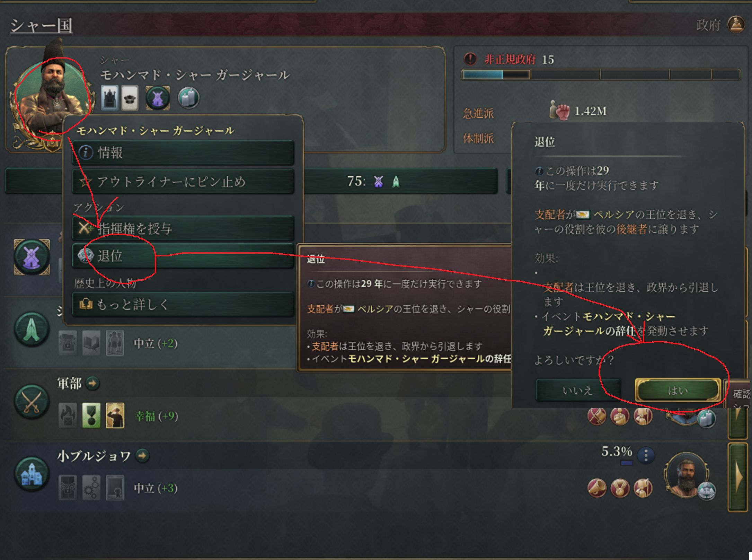Click the red fist 急進派 radicals icon
This screenshot has width=752, height=560.
[x=559, y=111]
